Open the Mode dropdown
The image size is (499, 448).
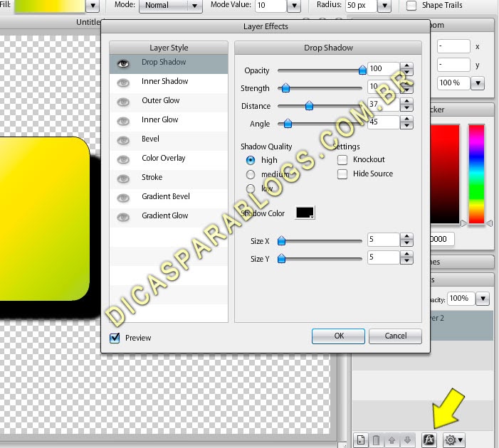pyautogui.click(x=171, y=6)
